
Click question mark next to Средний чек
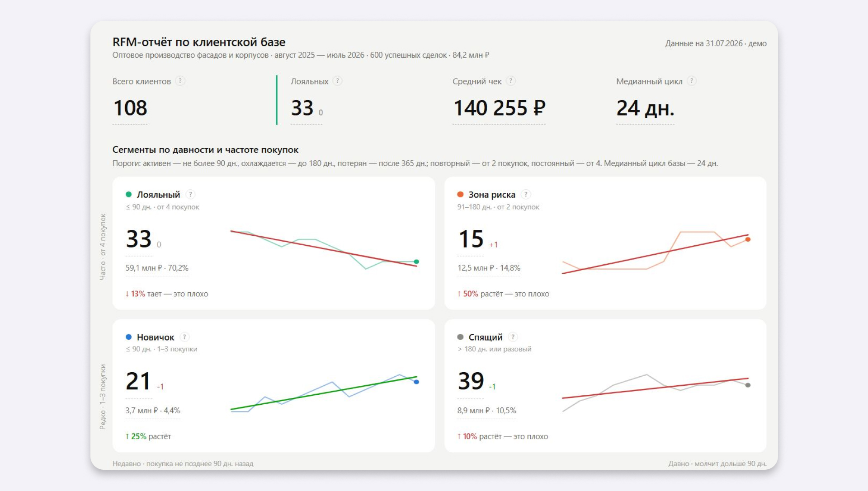(x=511, y=81)
